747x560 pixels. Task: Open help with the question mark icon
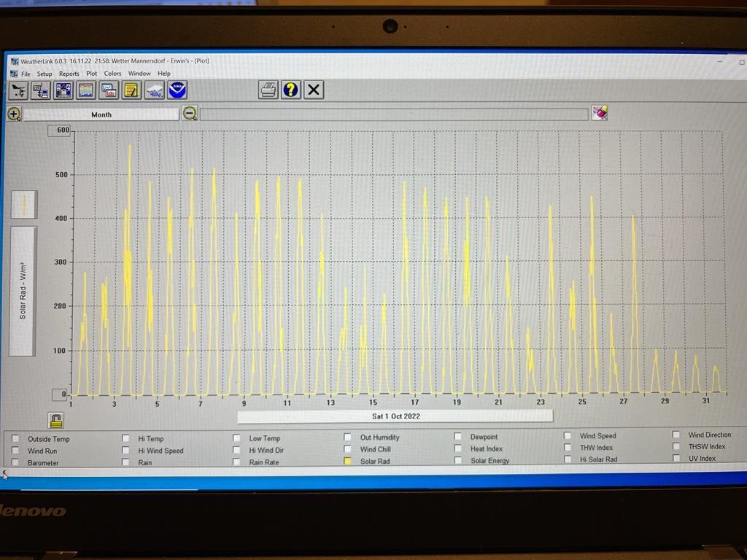point(290,90)
